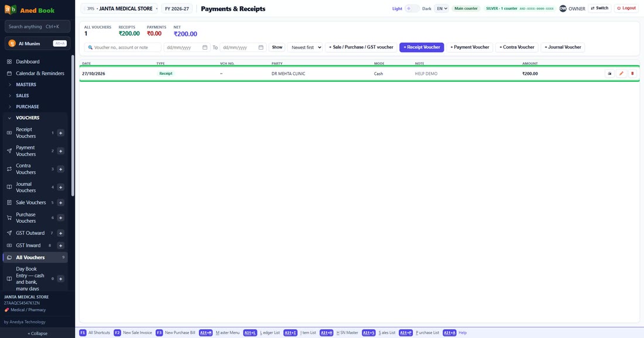
Task: Click the Search anything box in sidebar
Action: 37,27
